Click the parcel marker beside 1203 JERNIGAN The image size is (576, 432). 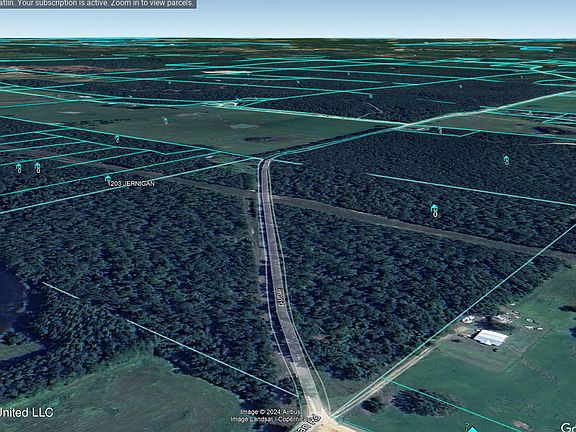[x=108, y=179]
